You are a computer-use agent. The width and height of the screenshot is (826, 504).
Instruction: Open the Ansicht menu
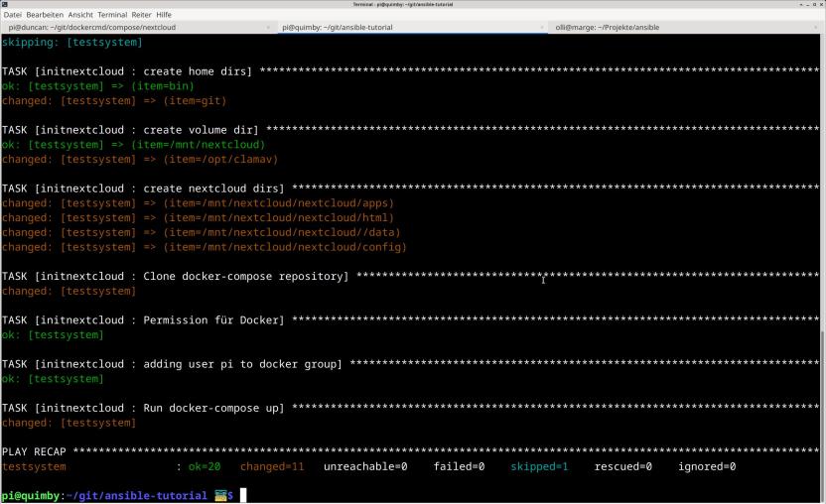point(80,15)
